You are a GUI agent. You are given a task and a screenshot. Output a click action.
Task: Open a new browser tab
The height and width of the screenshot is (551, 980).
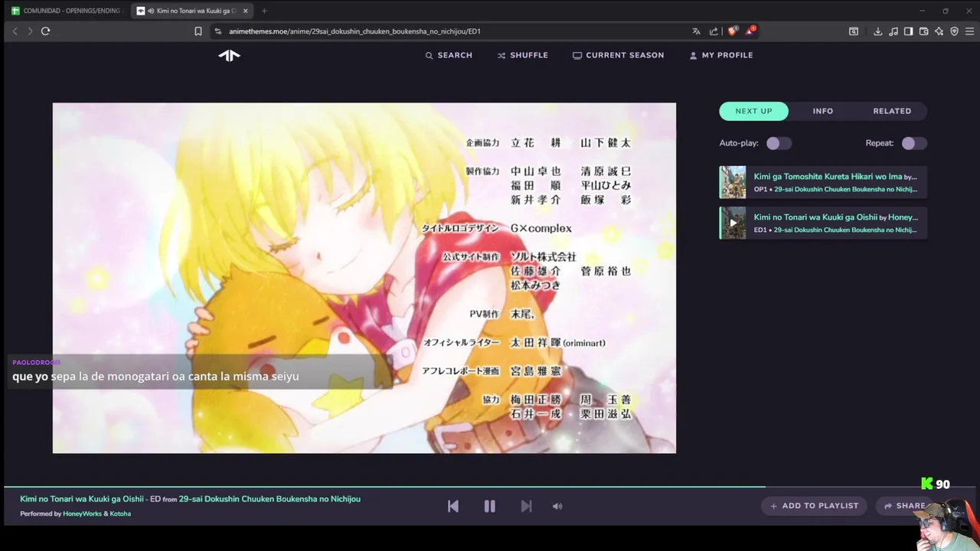point(264,11)
